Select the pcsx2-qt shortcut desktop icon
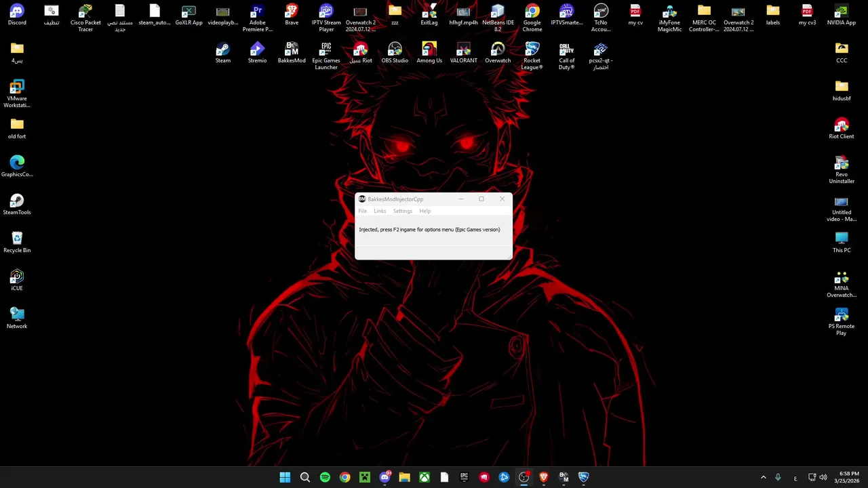This screenshot has width=868, height=488. click(601, 56)
